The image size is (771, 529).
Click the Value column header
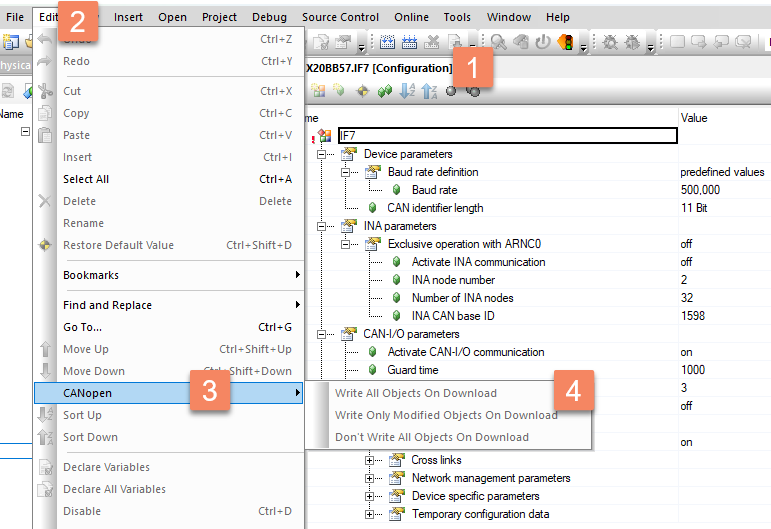[694, 118]
